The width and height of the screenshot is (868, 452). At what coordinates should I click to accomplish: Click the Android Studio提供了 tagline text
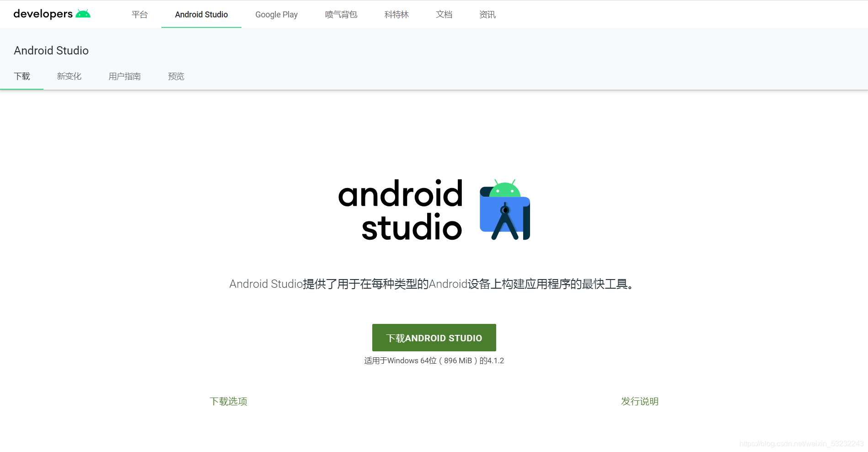pos(433,284)
